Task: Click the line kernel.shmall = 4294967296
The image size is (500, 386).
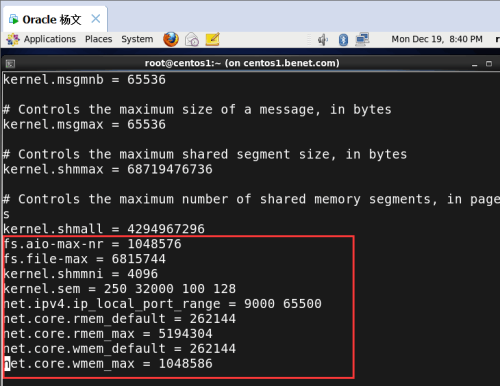Action: tap(104, 229)
